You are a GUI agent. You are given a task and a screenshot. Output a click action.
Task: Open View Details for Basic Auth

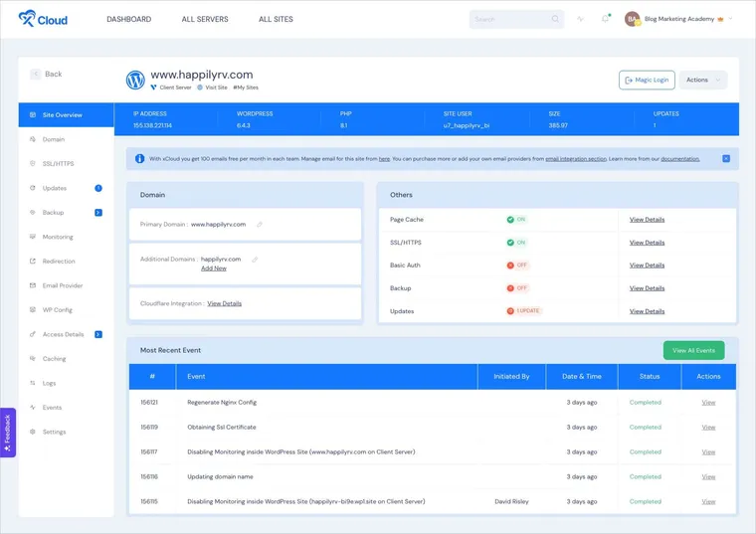(647, 266)
